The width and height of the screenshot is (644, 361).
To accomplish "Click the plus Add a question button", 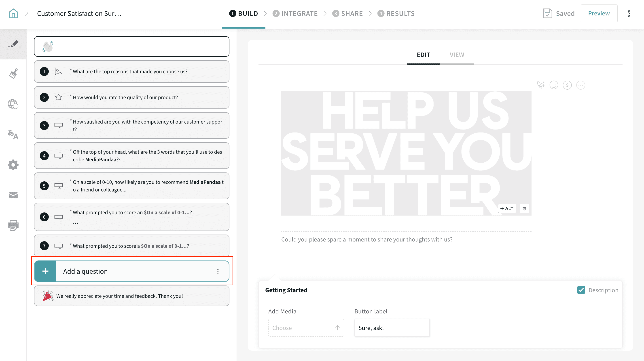I will [x=45, y=271].
